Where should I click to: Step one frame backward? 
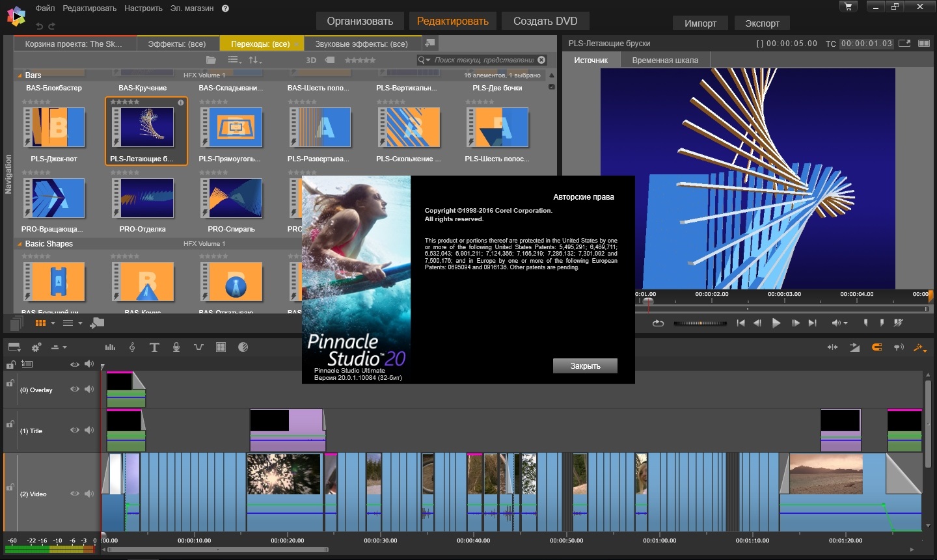757,323
